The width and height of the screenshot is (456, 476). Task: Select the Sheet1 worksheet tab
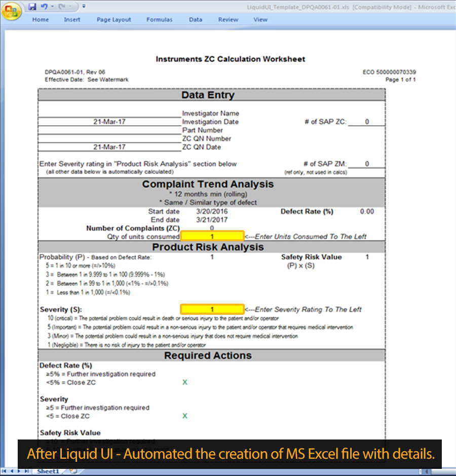click(48, 471)
